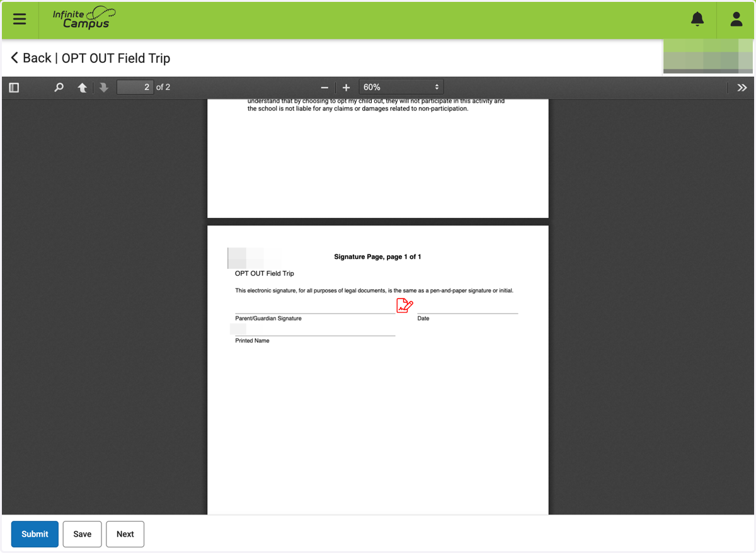Click the page number input field
The width and height of the screenshot is (756, 553).
click(x=135, y=87)
